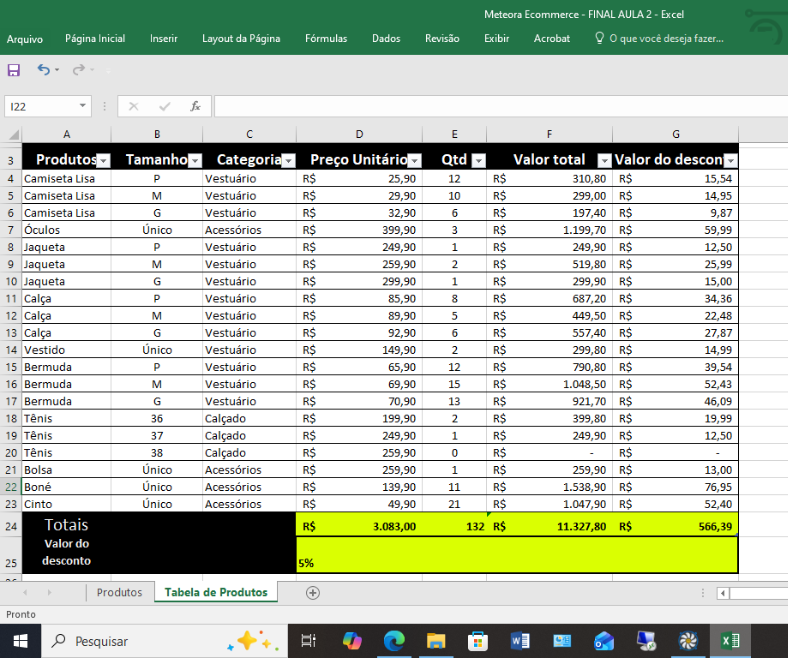Click the Insert Function fx icon
The width and height of the screenshot is (788, 658).
[195, 106]
